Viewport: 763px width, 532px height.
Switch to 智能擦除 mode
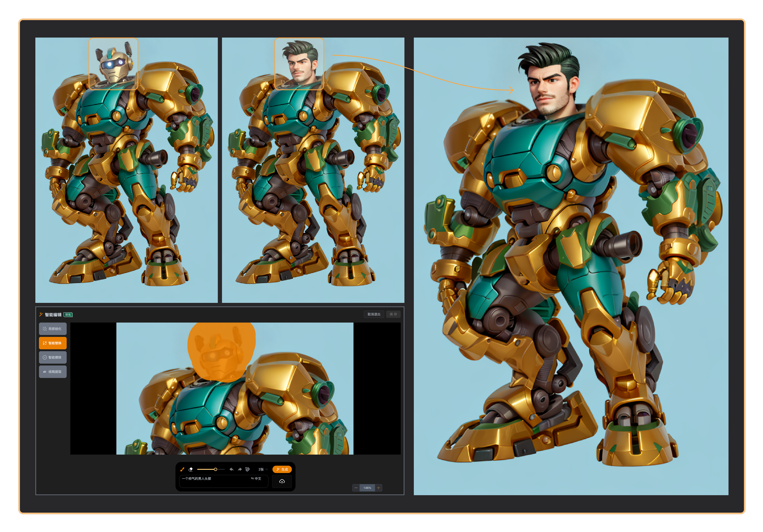tap(53, 357)
